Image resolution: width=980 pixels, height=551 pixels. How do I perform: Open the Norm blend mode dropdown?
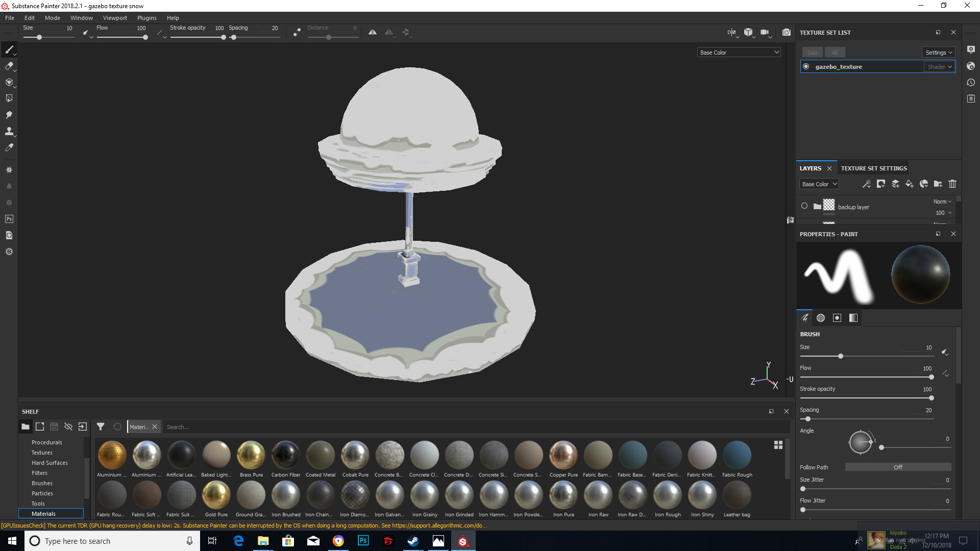(942, 202)
